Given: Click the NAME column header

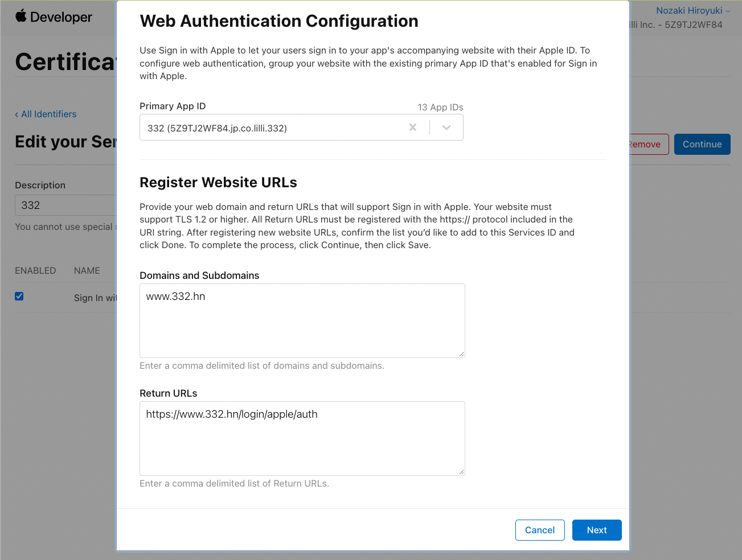Looking at the screenshot, I should [87, 270].
